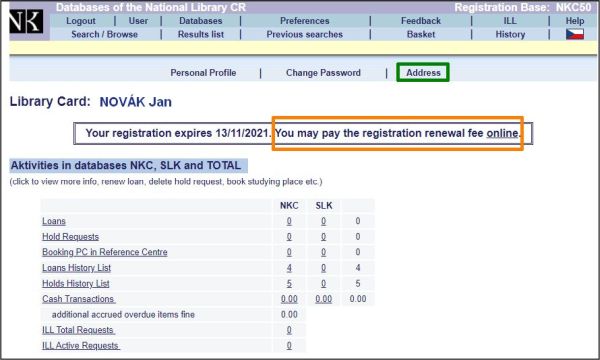Click NKC value 4 for Loans History List

click(289, 268)
